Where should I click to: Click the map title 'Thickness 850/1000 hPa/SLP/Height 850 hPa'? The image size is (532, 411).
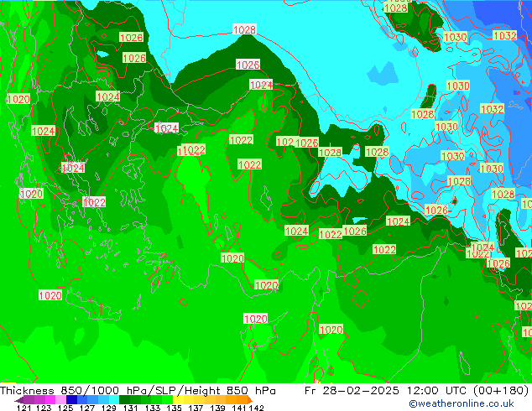(x=138, y=391)
